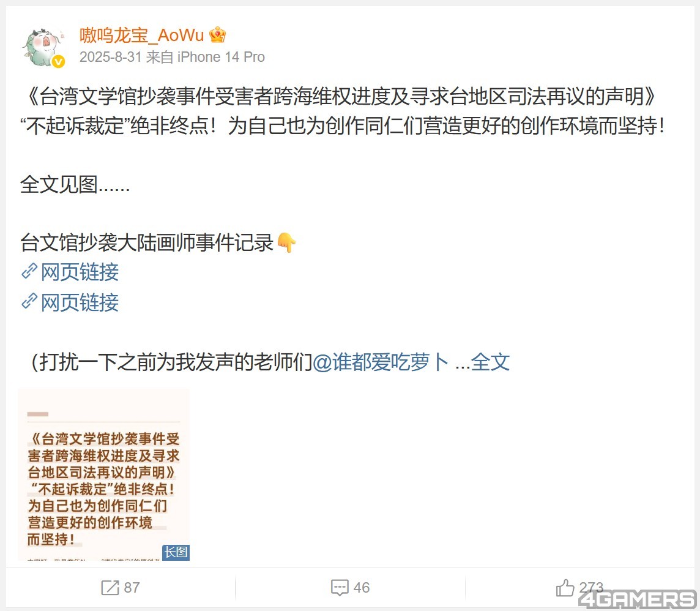Image resolution: width=700 pixels, height=611 pixels.
Task: Open the attached statement image thumbnail
Action: (x=103, y=474)
